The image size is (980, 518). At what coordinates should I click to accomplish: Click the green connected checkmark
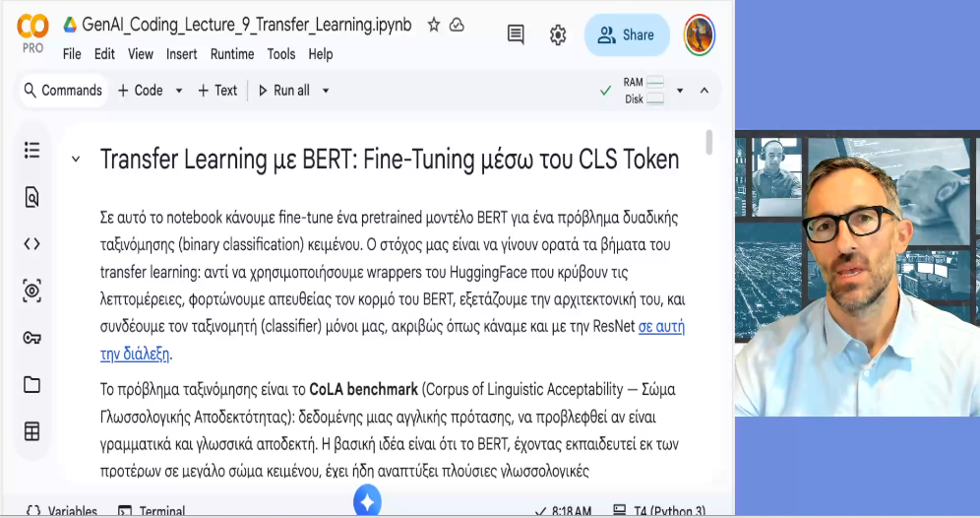click(605, 91)
